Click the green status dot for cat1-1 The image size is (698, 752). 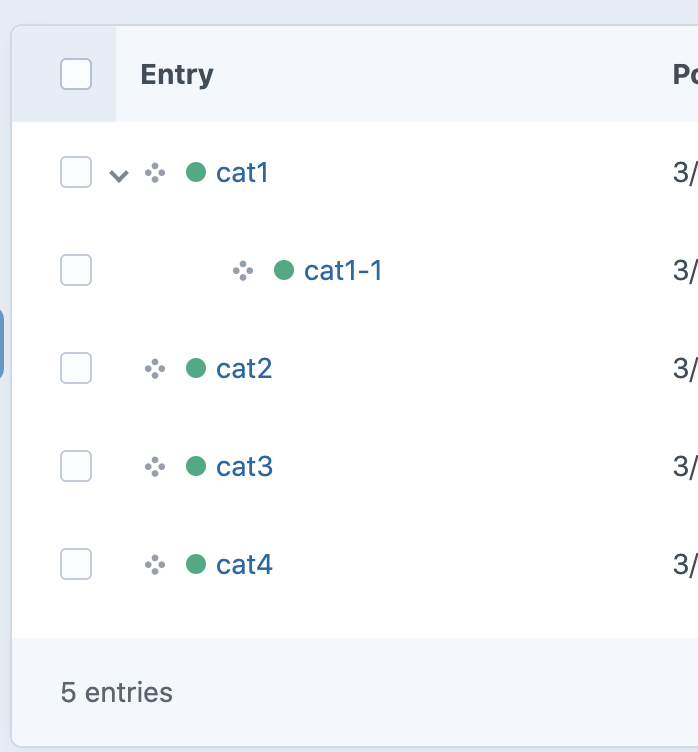click(284, 270)
